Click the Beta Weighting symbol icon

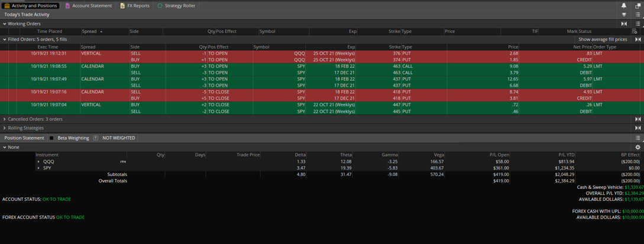point(96,138)
